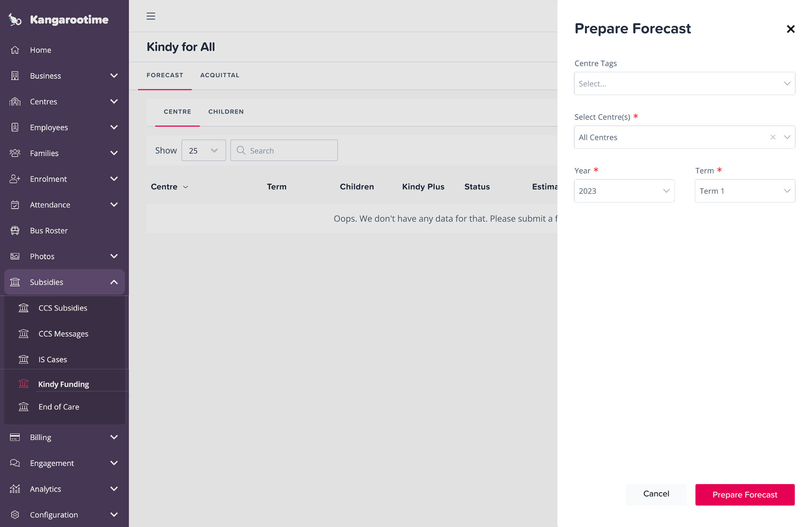Open the hamburger menu icon

click(151, 16)
